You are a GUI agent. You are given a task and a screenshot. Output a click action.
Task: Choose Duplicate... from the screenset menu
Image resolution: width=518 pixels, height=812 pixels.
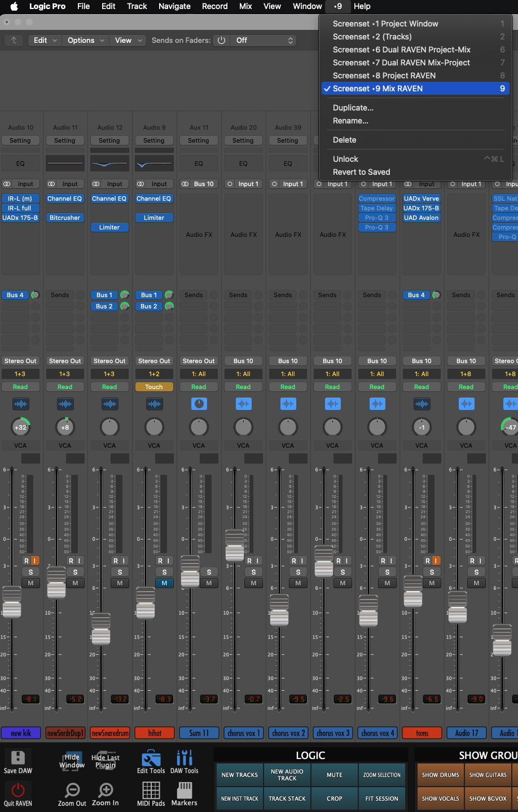(415, 108)
